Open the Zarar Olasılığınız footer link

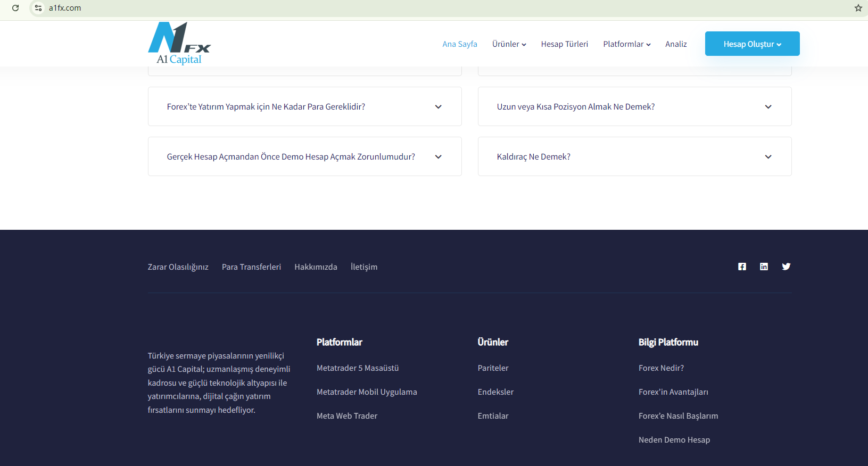(178, 267)
